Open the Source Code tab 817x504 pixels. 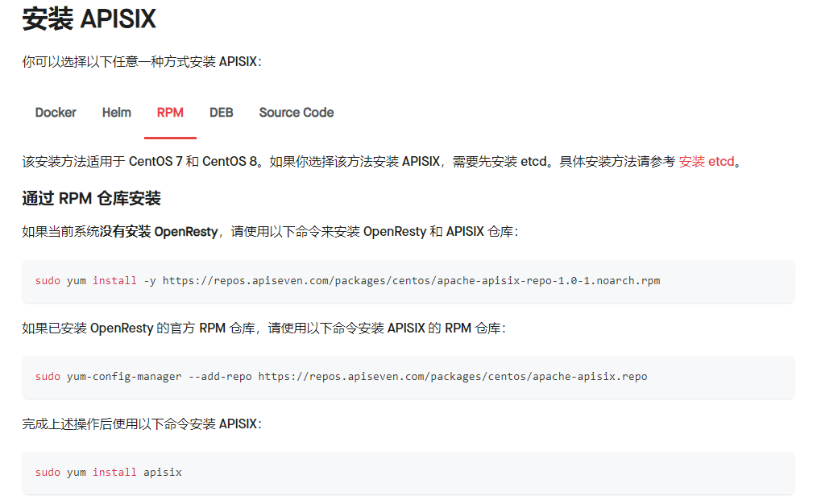(297, 113)
